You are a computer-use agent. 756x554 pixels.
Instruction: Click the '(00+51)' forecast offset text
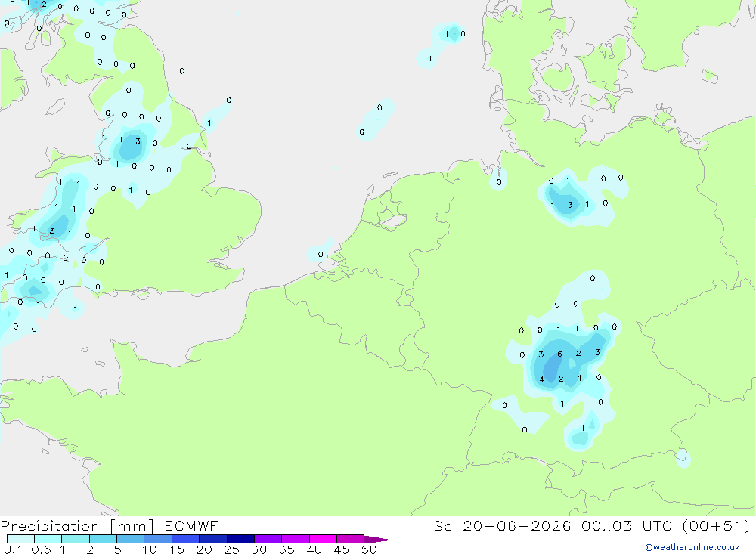tap(717, 526)
